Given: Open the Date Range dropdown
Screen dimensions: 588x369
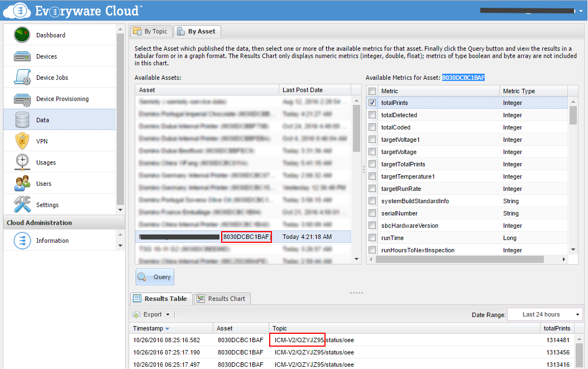Looking at the screenshot, I should tap(545, 314).
